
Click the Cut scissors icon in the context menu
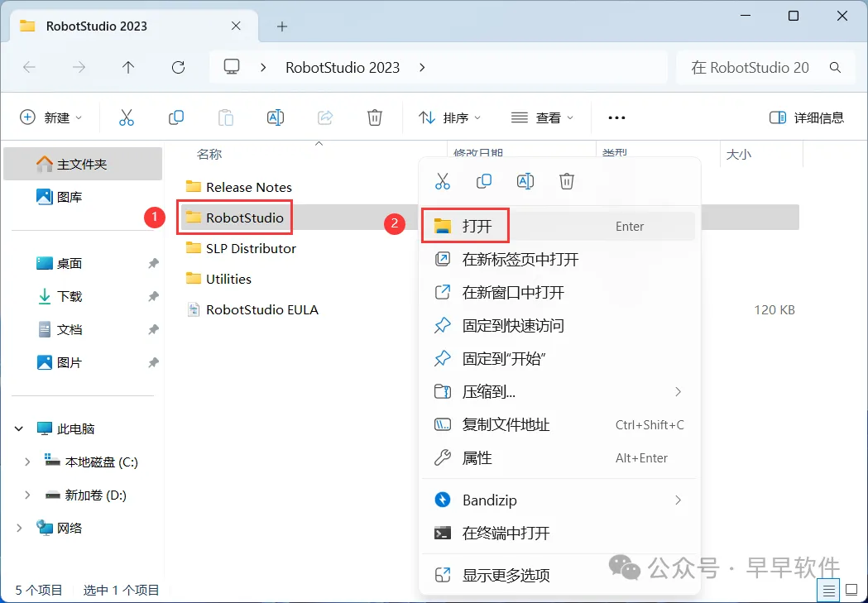click(443, 181)
